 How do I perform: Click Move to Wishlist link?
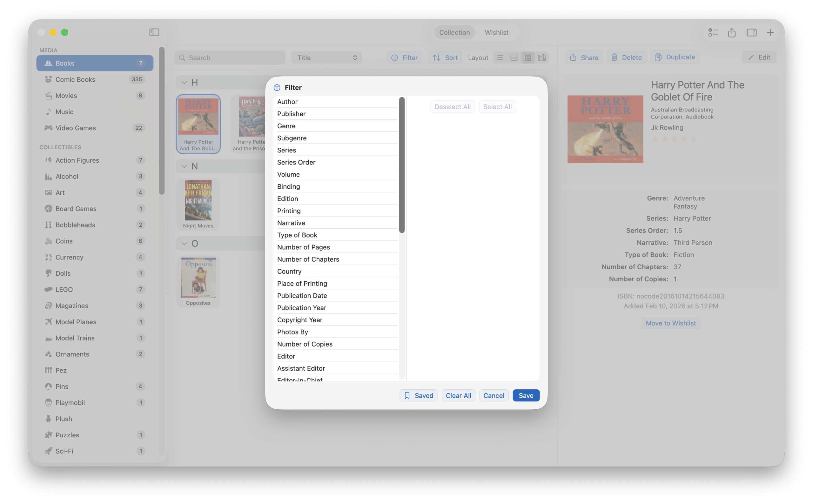671,323
